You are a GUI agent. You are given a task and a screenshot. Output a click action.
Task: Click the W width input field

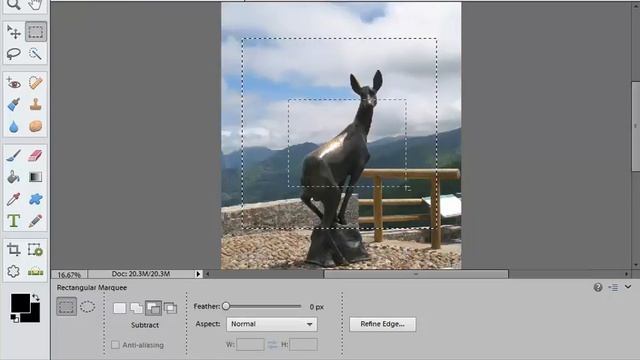click(x=250, y=344)
